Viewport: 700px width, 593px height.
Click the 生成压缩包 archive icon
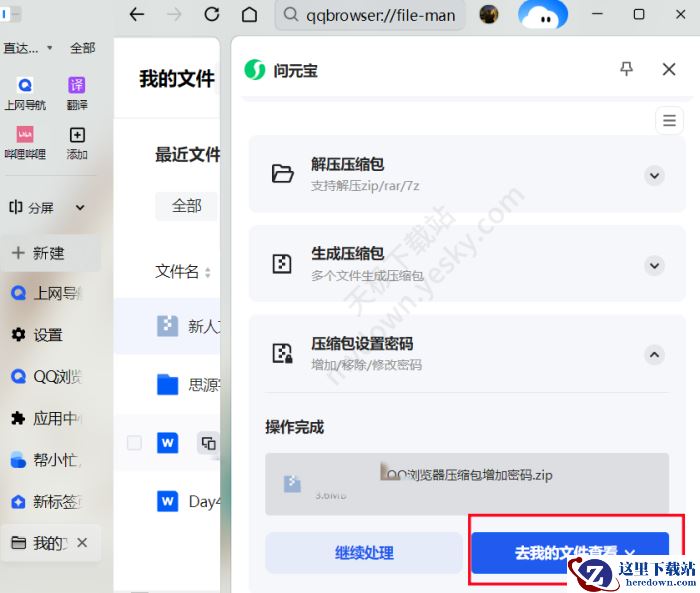[x=282, y=263]
